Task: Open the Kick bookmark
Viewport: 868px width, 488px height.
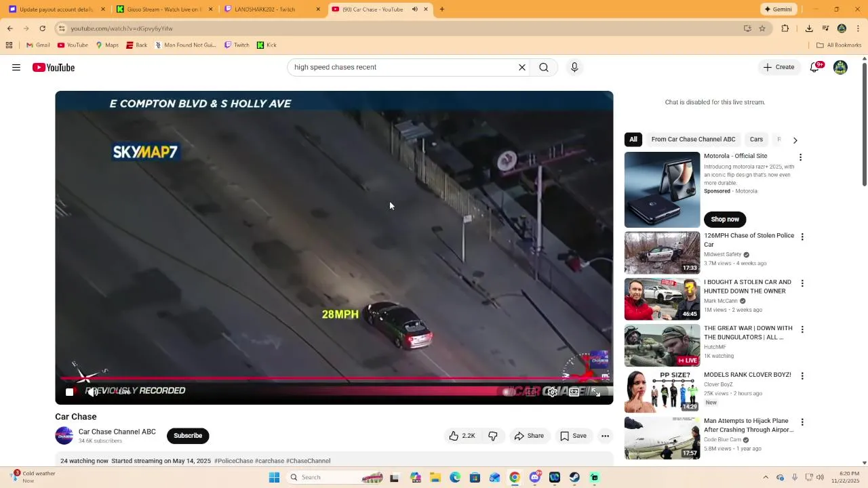Action: [267, 45]
